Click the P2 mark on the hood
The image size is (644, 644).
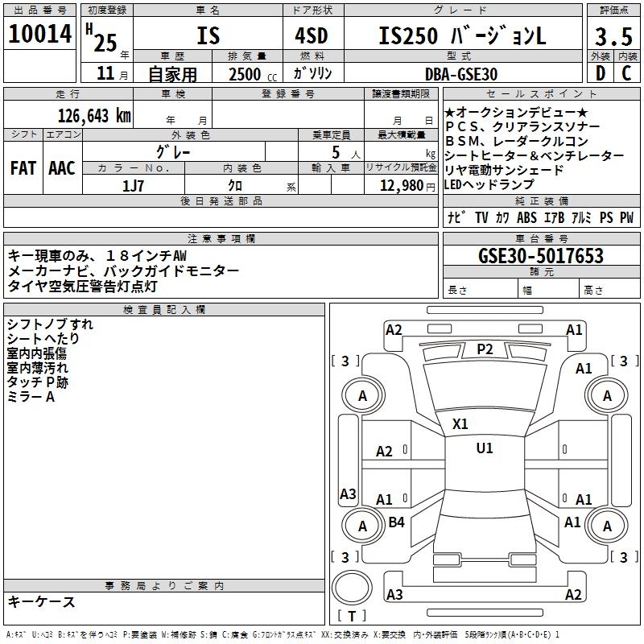pos(485,349)
